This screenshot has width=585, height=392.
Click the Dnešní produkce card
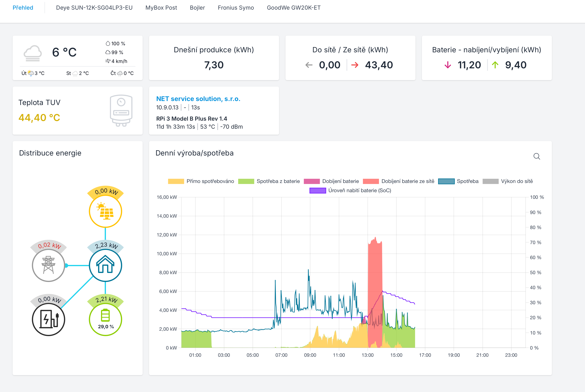pos(214,58)
